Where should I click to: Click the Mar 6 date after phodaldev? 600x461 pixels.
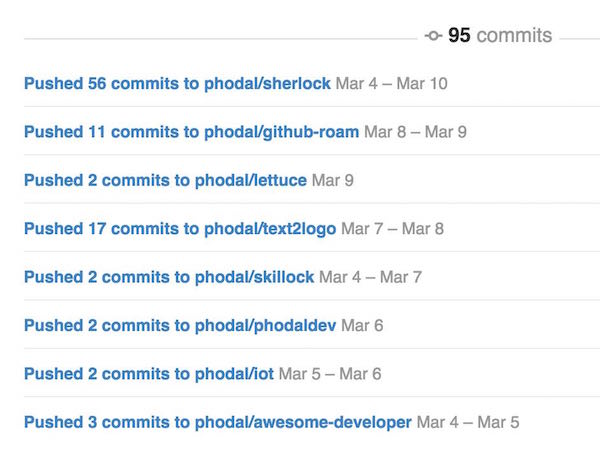pos(362,326)
